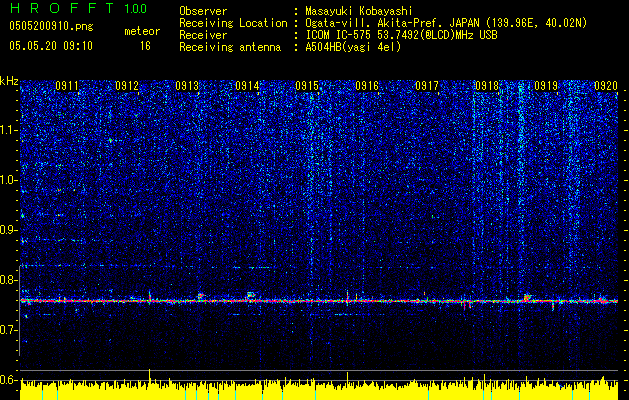Image resolution: width=629 pixels, height=400 pixels.
Task: Click the date stamp 05.05.20 09:10
Action: pyautogui.click(x=51, y=46)
